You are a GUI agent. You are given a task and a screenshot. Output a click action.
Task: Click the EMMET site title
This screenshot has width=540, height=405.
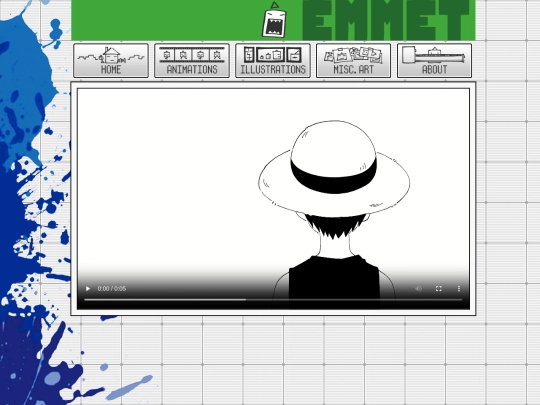[386, 20]
